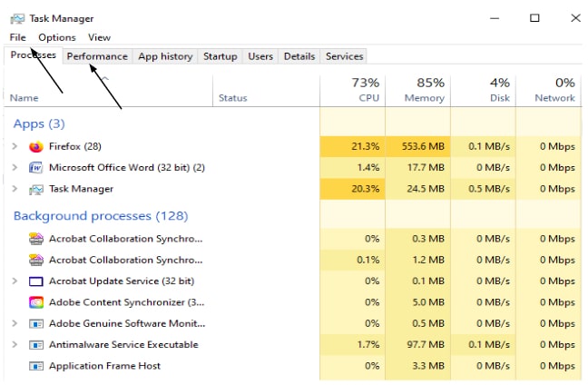Image resolution: width=588 pixels, height=385 pixels.
Task: Select the Apps (3) group heading
Action: click(x=39, y=123)
